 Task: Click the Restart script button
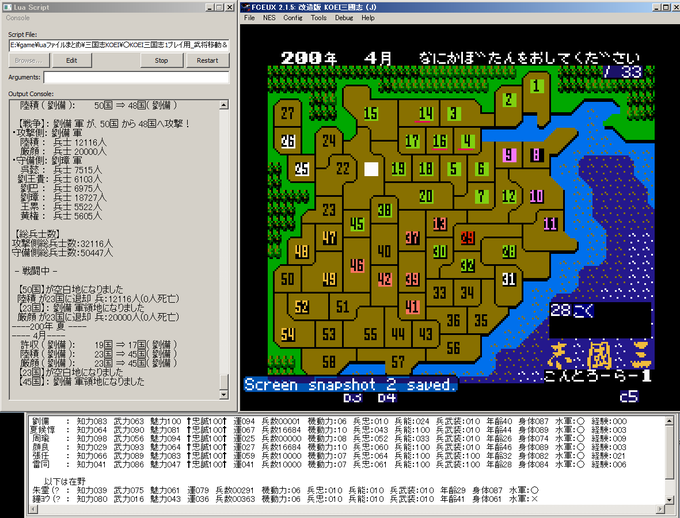pos(207,60)
